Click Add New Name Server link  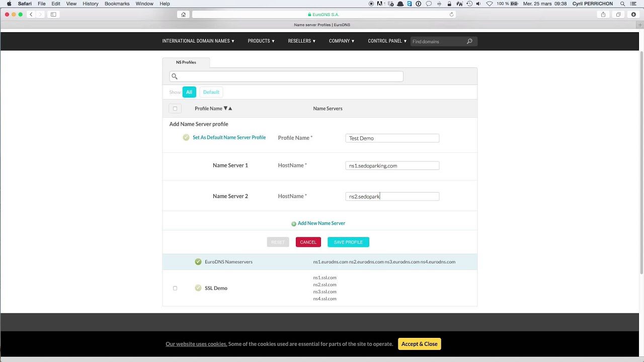(321, 223)
